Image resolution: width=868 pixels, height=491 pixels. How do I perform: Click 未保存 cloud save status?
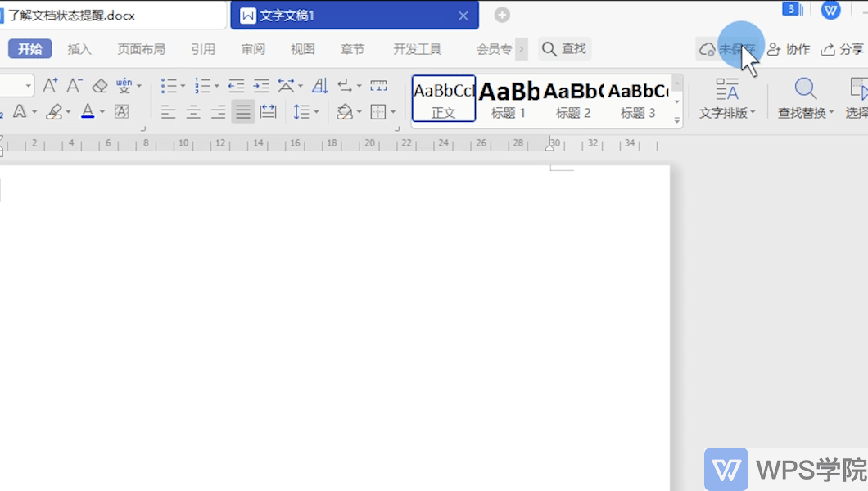click(727, 49)
